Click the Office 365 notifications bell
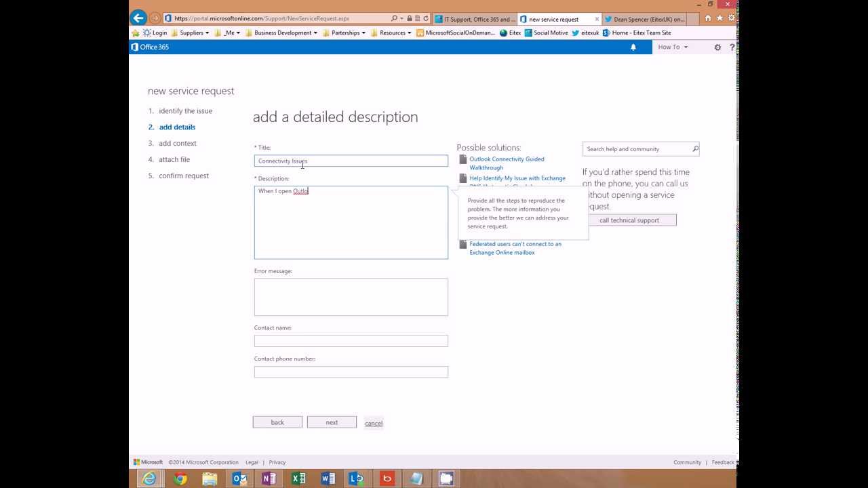The width and height of the screenshot is (868, 488). click(633, 47)
